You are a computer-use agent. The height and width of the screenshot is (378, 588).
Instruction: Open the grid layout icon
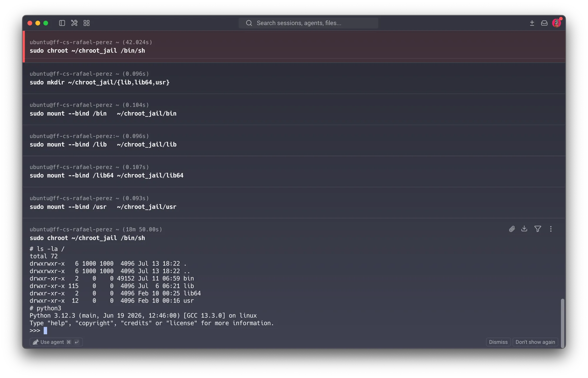(x=86, y=23)
